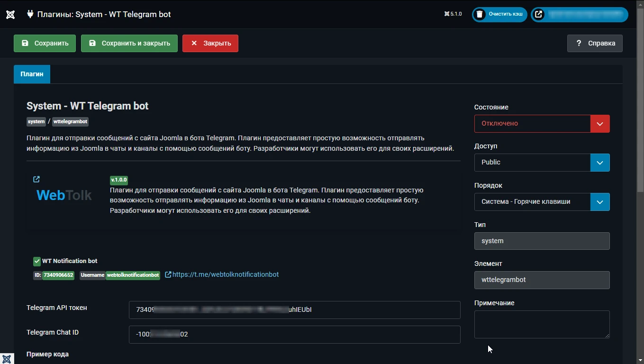Click the Joomla icon in the bottom-left corner
Viewport: 644px width, 364px height.
[x=6, y=358]
